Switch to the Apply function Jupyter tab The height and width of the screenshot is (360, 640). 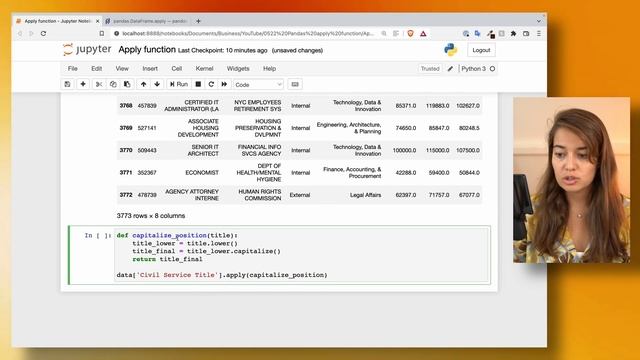57,21
